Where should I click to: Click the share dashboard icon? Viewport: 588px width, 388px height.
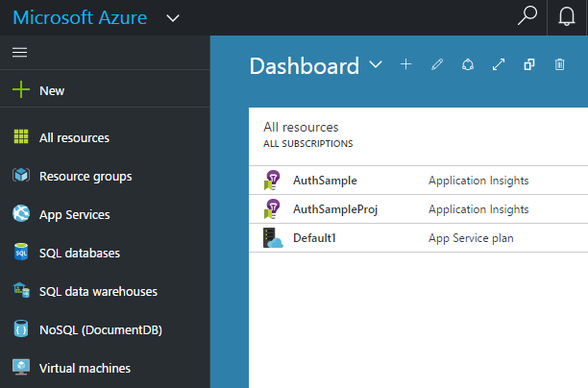point(468,64)
